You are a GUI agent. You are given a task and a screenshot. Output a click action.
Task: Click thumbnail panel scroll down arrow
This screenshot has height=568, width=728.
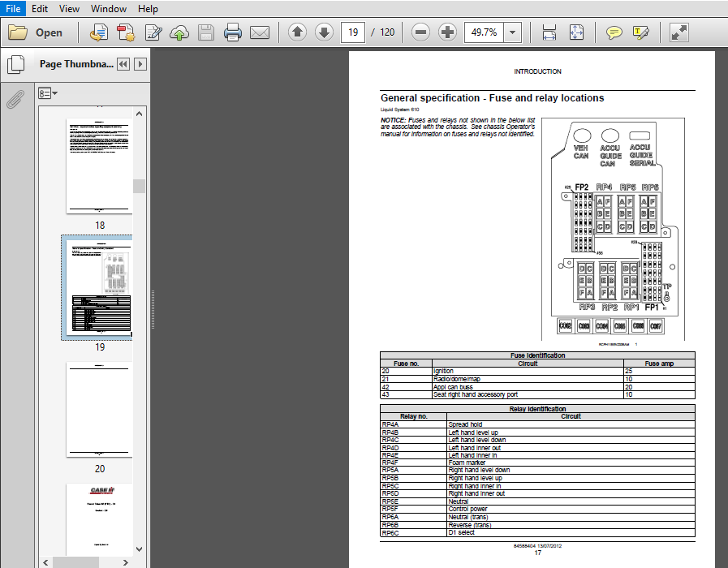pos(140,549)
